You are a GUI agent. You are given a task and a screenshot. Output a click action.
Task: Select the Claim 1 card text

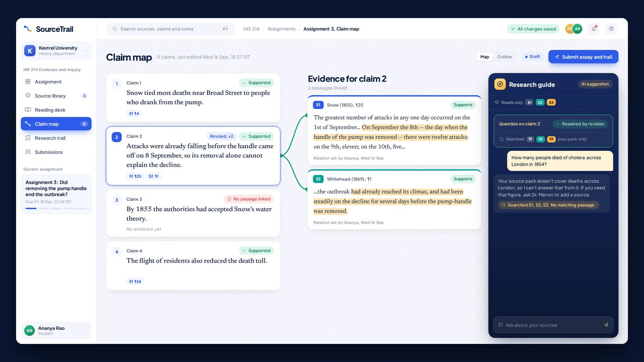(198, 97)
